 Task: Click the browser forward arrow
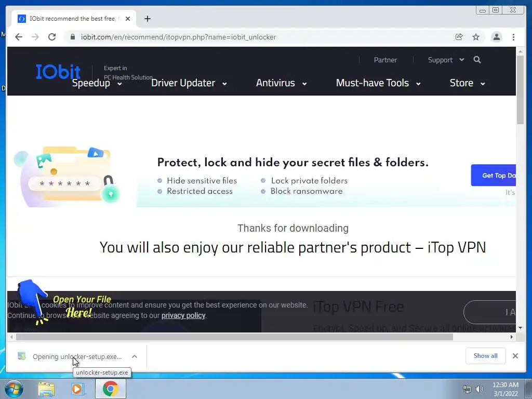pyautogui.click(x=35, y=37)
